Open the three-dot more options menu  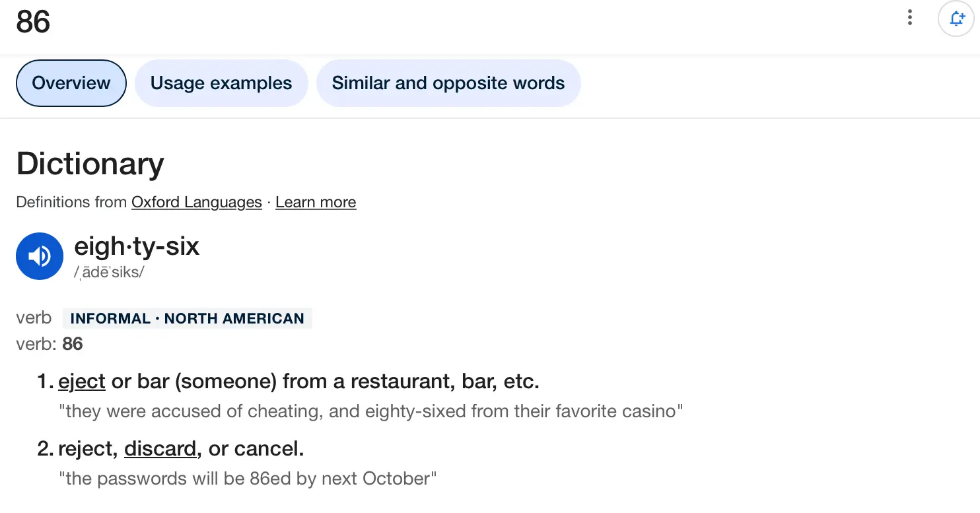(910, 18)
